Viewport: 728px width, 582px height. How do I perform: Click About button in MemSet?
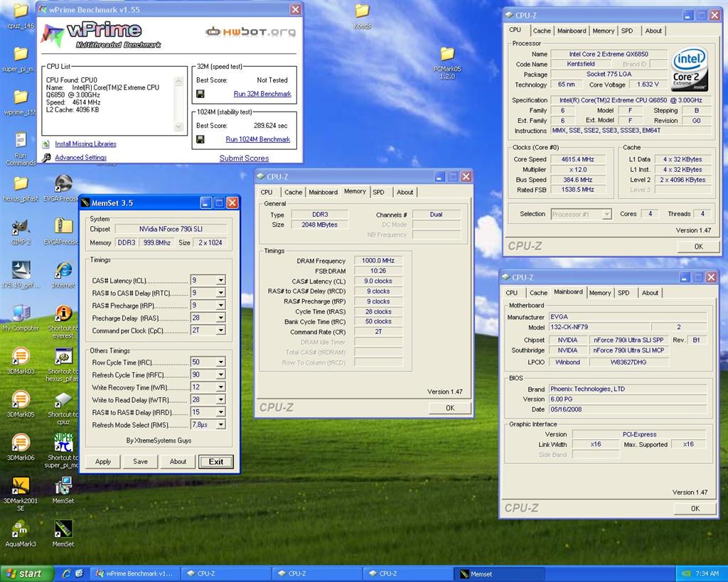[178, 462]
